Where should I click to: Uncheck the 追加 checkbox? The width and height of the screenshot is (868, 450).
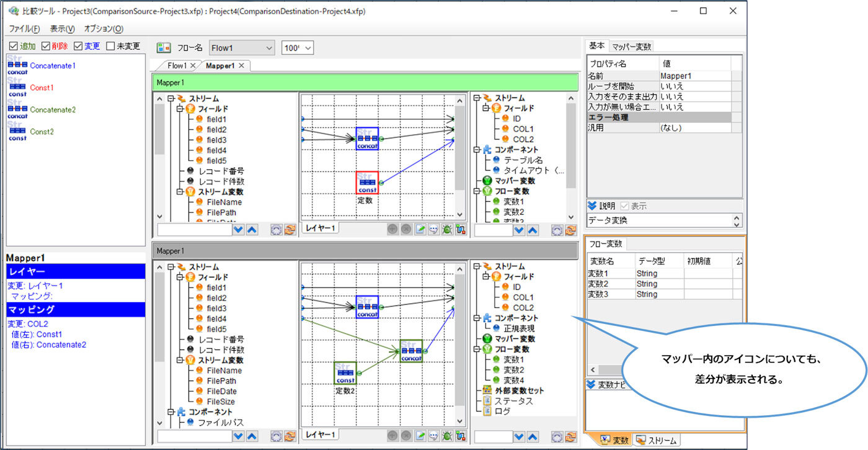click(14, 46)
